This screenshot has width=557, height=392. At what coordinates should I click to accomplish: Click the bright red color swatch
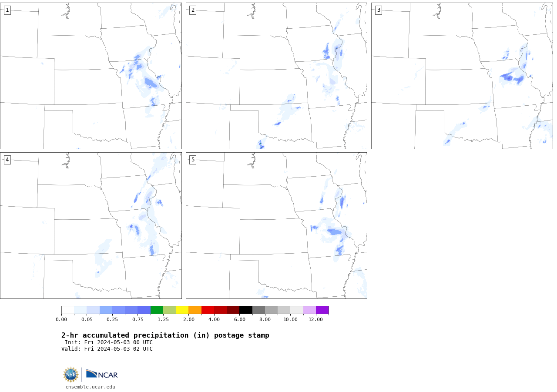tap(208, 310)
